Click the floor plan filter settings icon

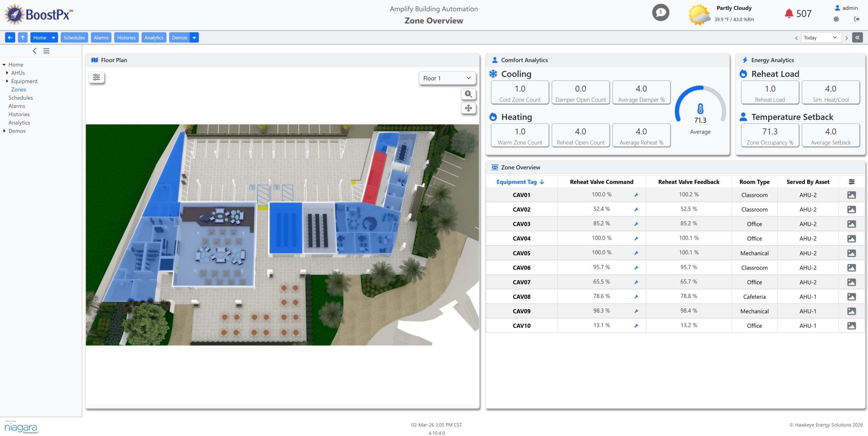click(x=96, y=77)
